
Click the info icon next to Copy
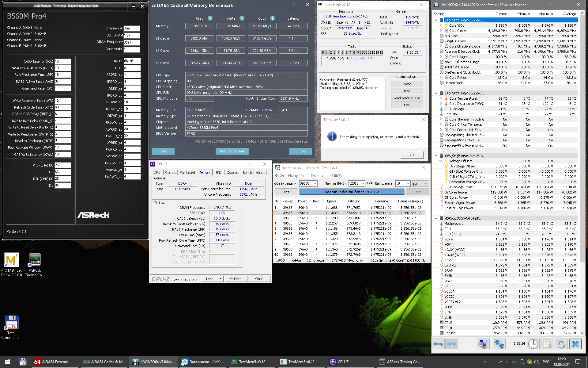[273, 18]
